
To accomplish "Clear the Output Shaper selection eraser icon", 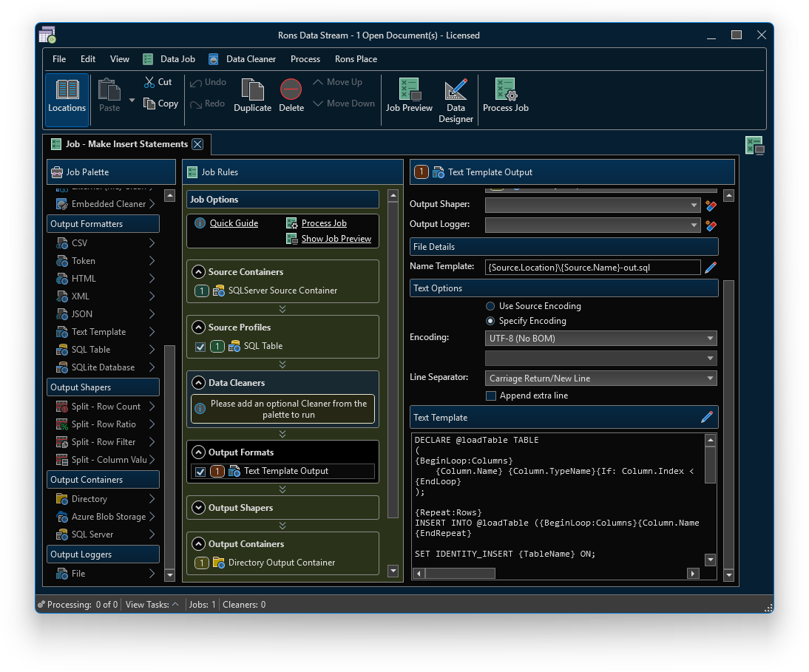I will [711, 206].
